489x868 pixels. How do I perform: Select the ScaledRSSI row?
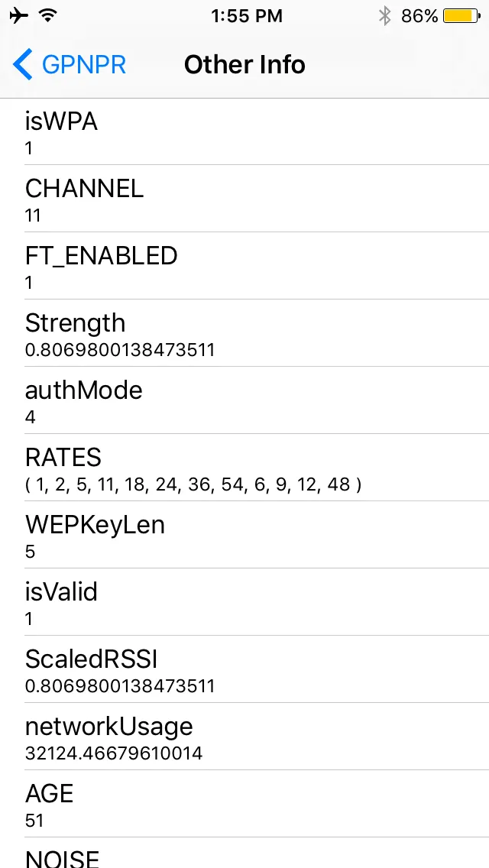click(244, 669)
